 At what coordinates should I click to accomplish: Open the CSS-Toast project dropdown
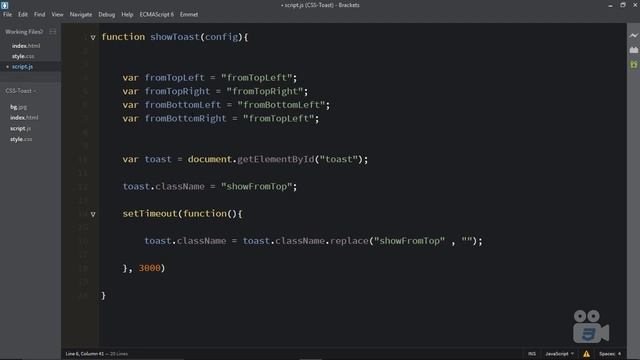(x=20, y=91)
